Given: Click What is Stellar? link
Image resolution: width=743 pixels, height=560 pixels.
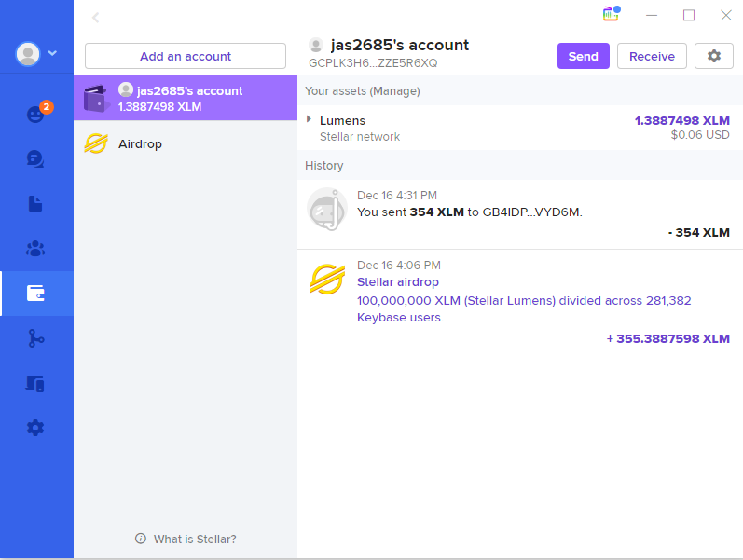Looking at the screenshot, I should [195, 540].
